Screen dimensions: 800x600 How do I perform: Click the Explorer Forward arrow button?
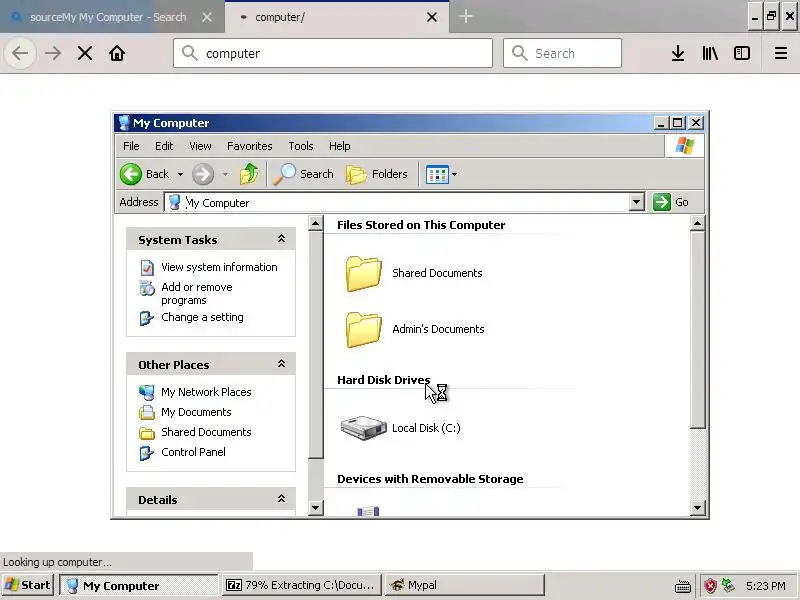tap(203, 174)
